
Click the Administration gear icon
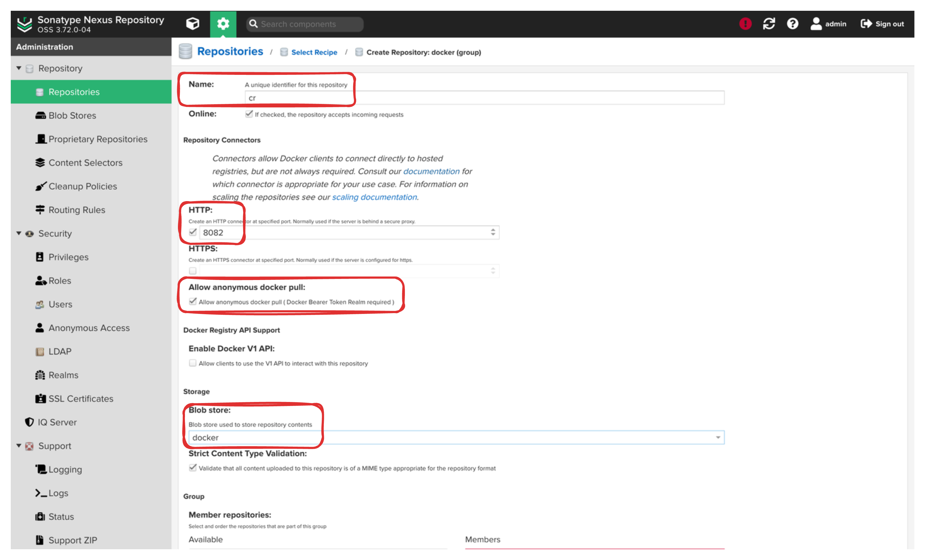223,24
